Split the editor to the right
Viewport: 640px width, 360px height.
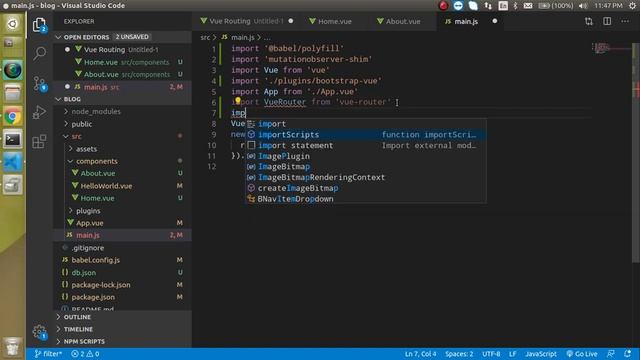607,21
